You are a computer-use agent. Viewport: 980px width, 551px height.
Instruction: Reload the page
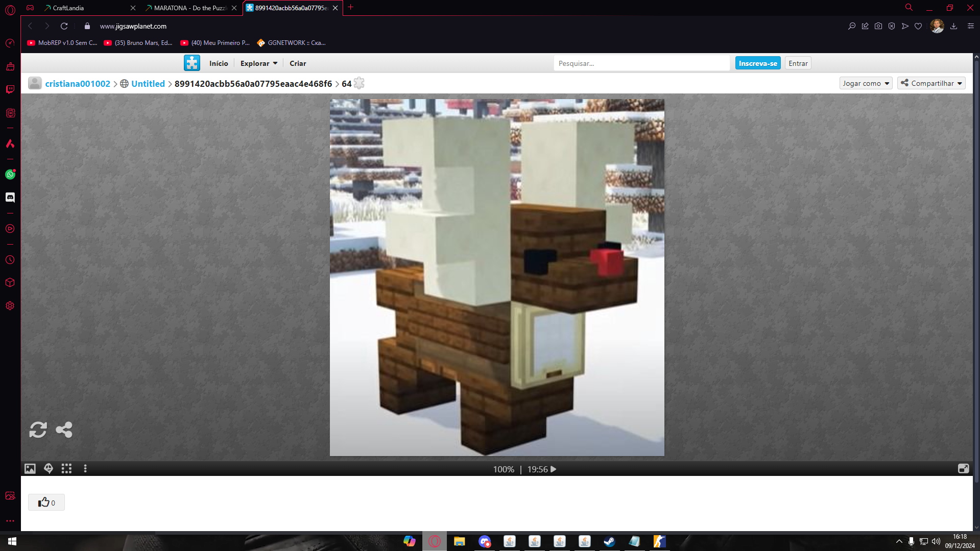pos(64,26)
